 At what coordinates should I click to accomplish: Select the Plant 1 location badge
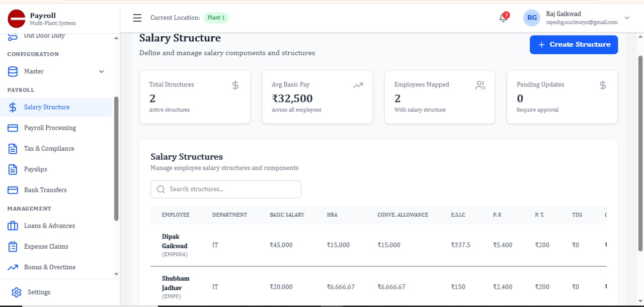(x=216, y=18)
